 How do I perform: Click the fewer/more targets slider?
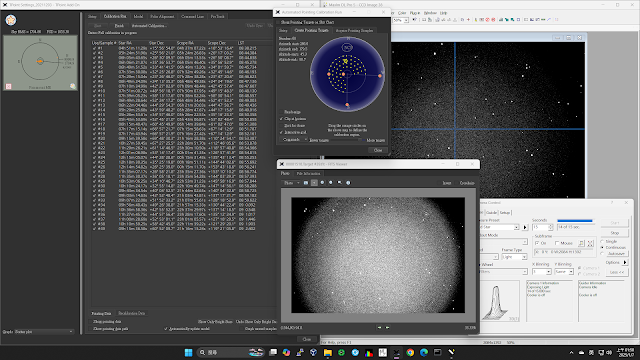click(347, 140)
